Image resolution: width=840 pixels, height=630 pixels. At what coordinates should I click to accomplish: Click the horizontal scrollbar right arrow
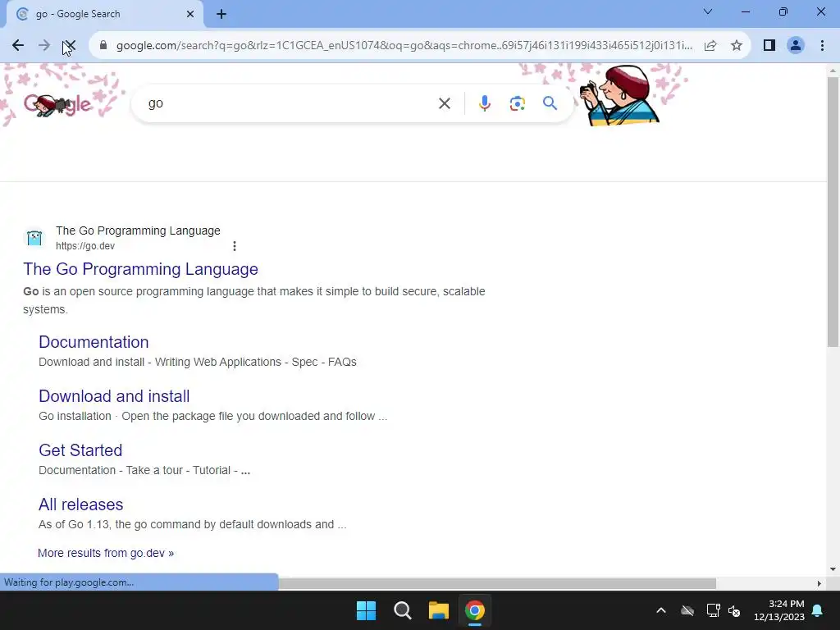pos(819,583)
